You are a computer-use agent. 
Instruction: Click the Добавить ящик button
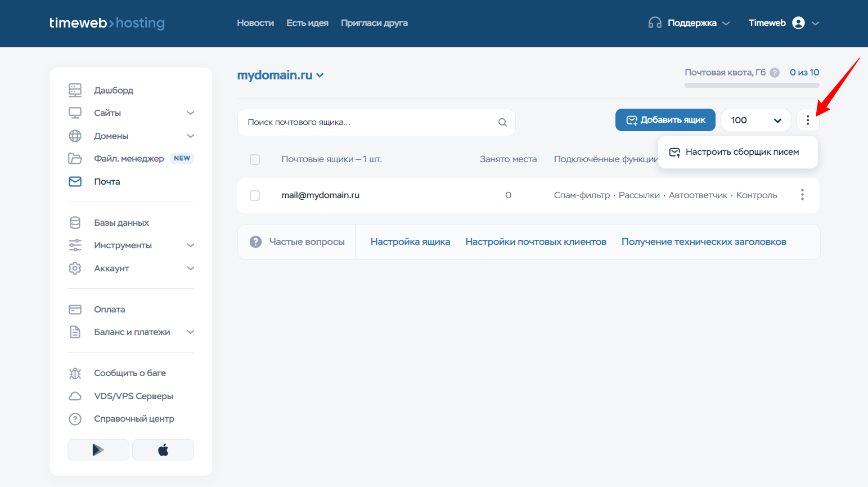click(665, 120)
